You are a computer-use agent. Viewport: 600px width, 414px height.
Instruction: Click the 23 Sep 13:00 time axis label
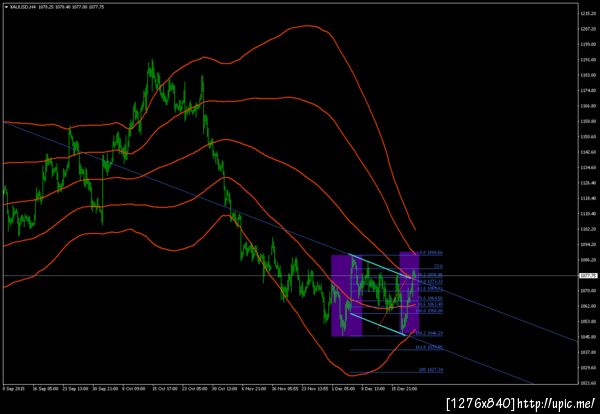75,388
